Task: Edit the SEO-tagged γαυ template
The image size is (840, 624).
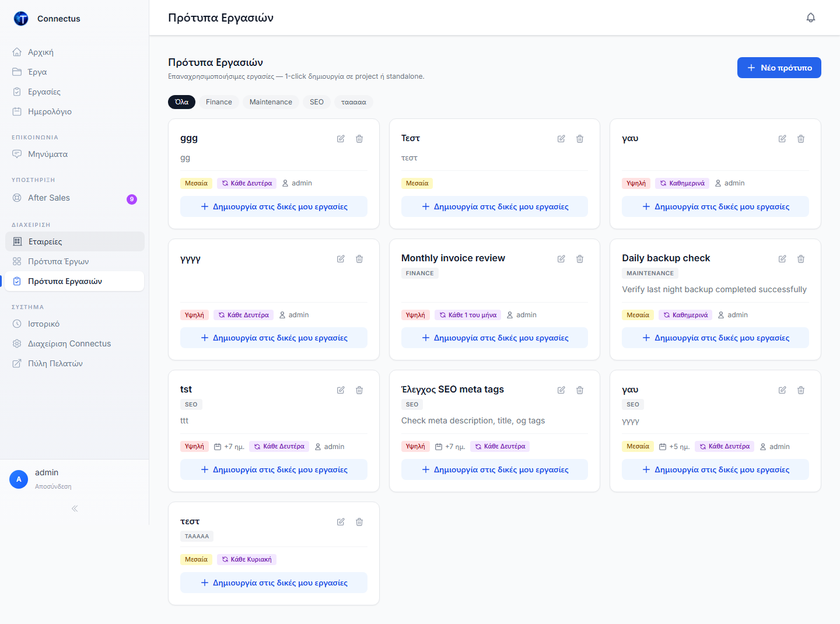Action: (x=782, y=390)
